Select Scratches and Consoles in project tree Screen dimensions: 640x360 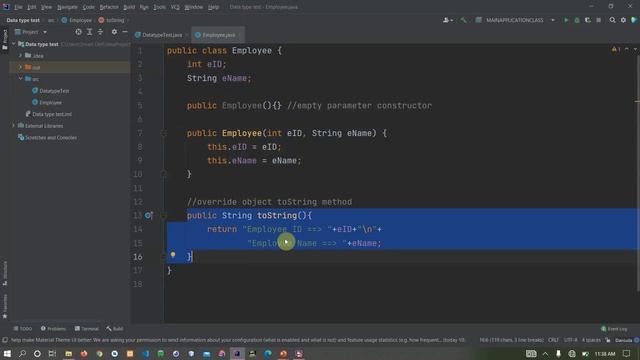pos(51,138)
